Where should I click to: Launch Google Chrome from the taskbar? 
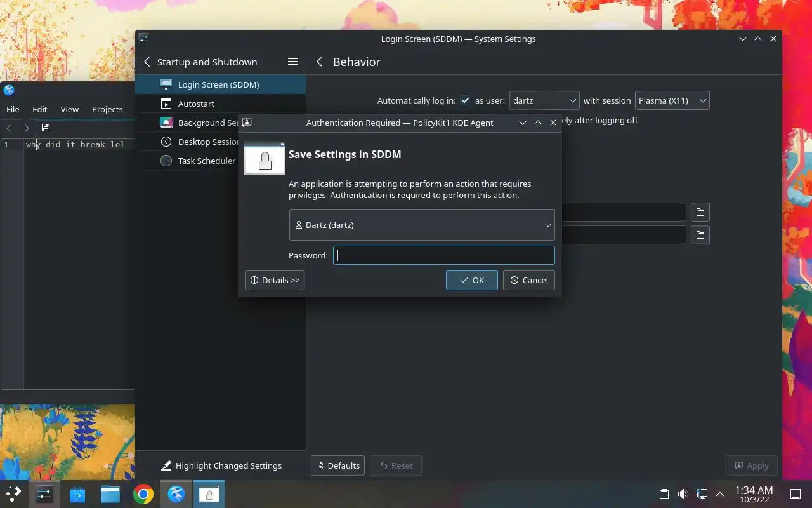click(x=143, y=494)
